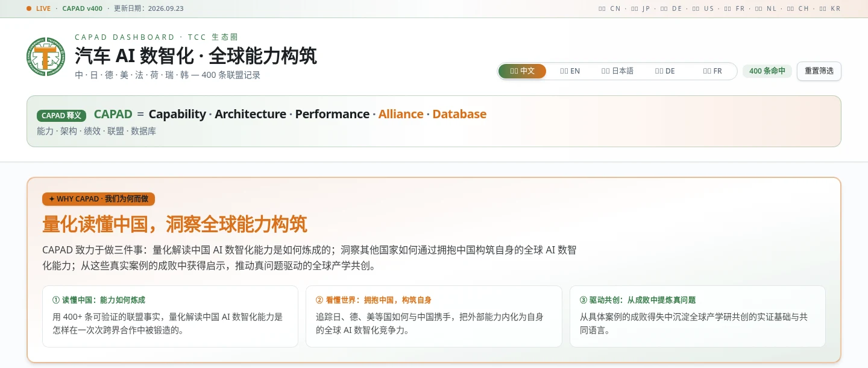Click the DE flag label in top bar
The width and height of the screenshot is (868, 368).
671,8
